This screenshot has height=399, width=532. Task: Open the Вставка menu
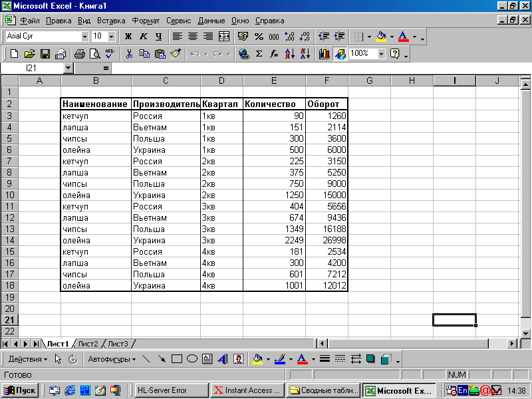111,21
